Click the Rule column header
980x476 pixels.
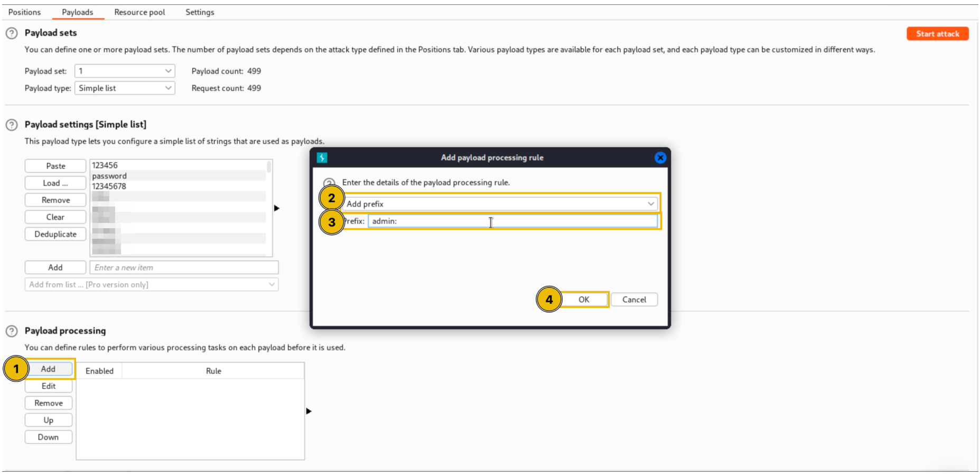click(x=213, y=371)
